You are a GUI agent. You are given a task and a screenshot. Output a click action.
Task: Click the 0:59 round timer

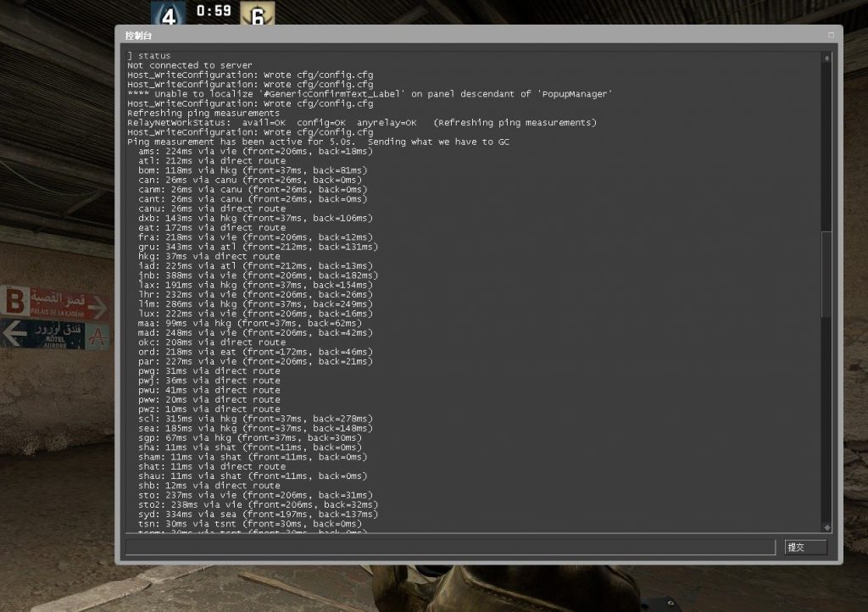point(213,11)
